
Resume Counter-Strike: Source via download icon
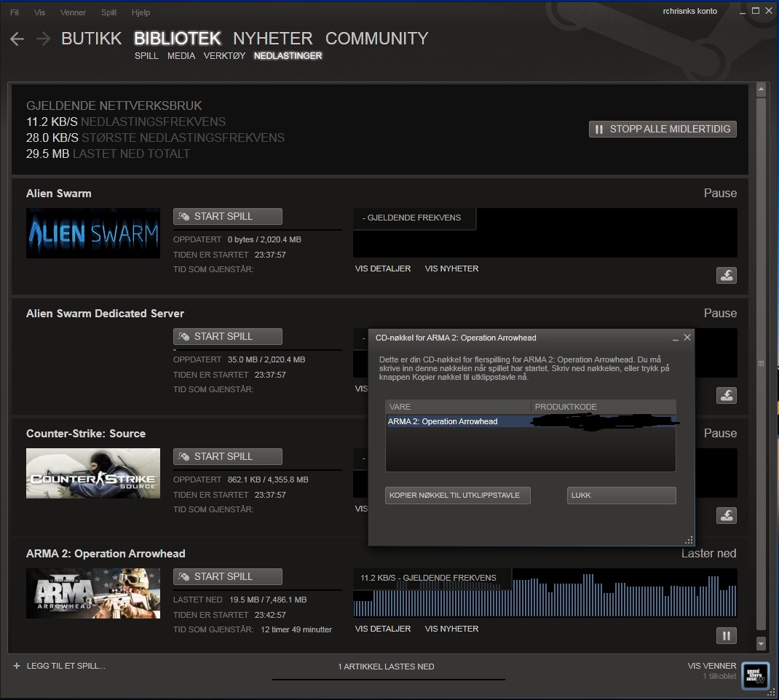[x=727, y=516]
